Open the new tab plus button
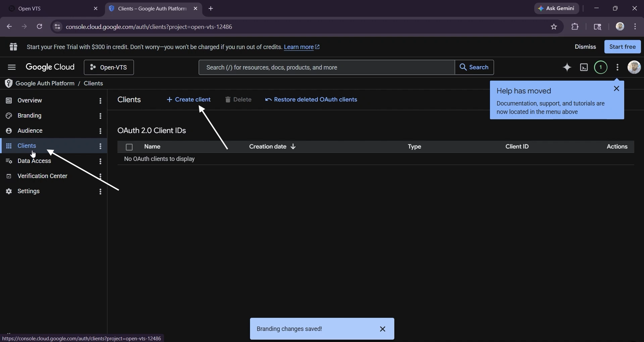This screenshot has height=342, width=644. pos(211,9)
